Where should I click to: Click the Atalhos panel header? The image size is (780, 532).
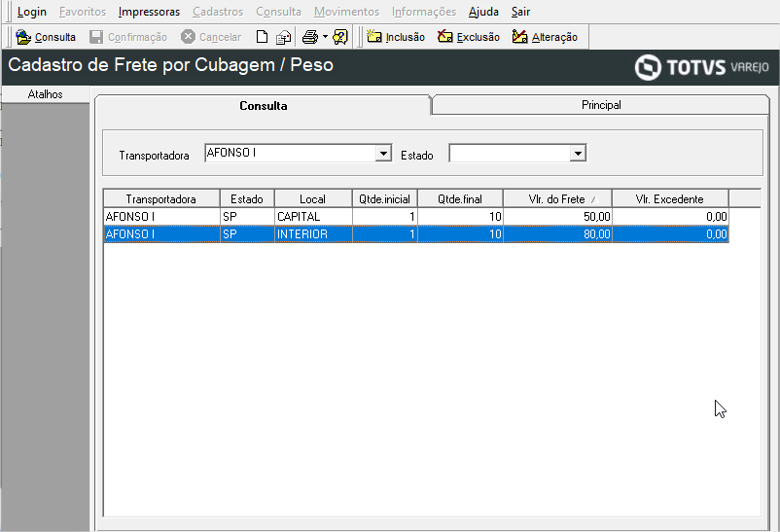[46, 94]
